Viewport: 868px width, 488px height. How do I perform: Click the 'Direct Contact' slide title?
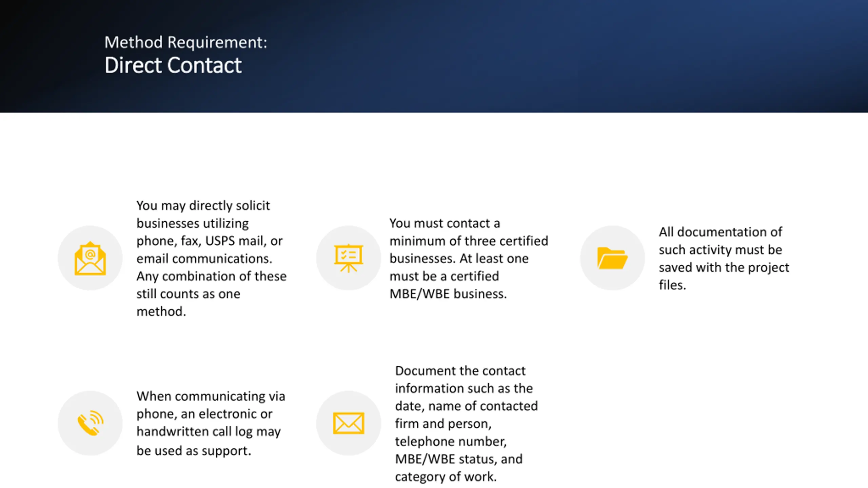point(173,65)
